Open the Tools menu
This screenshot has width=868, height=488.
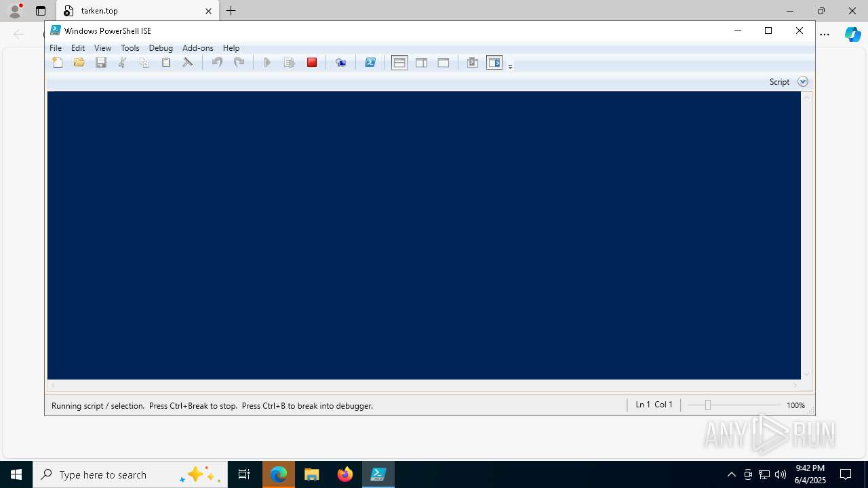coord(130,48)
